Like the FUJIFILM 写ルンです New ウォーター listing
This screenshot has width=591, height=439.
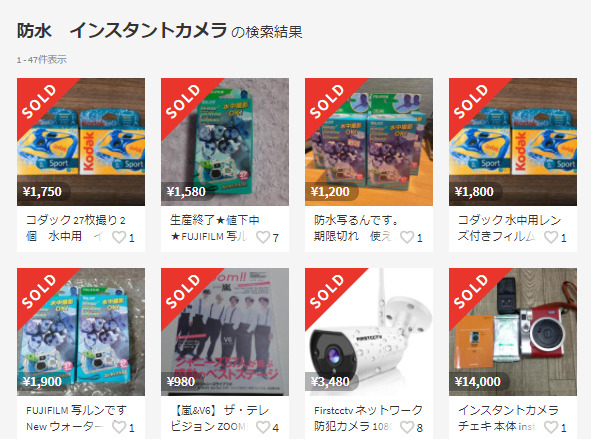pyautogui.click(x=119, y=427)
